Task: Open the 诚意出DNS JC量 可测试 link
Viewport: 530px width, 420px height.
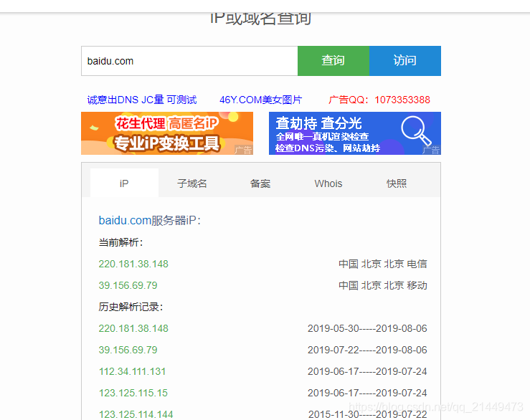Action: pyautogui.click(x=142, y=100)
